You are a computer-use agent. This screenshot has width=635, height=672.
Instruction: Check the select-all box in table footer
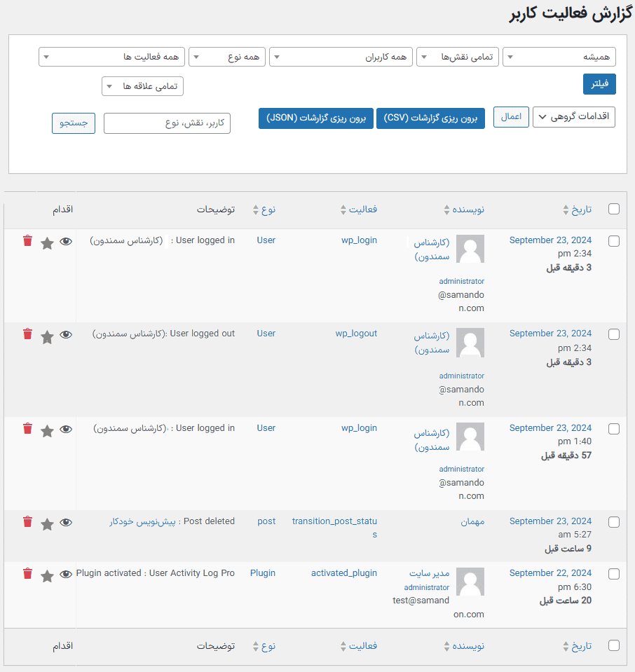point(614,645)
